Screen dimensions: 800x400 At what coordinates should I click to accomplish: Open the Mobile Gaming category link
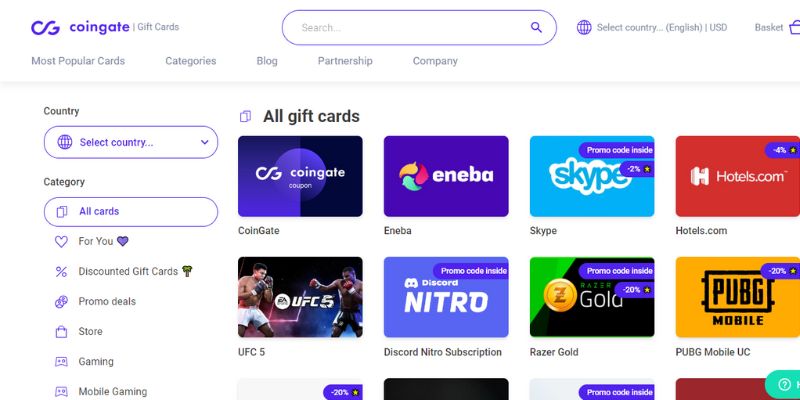coord(112,392)
